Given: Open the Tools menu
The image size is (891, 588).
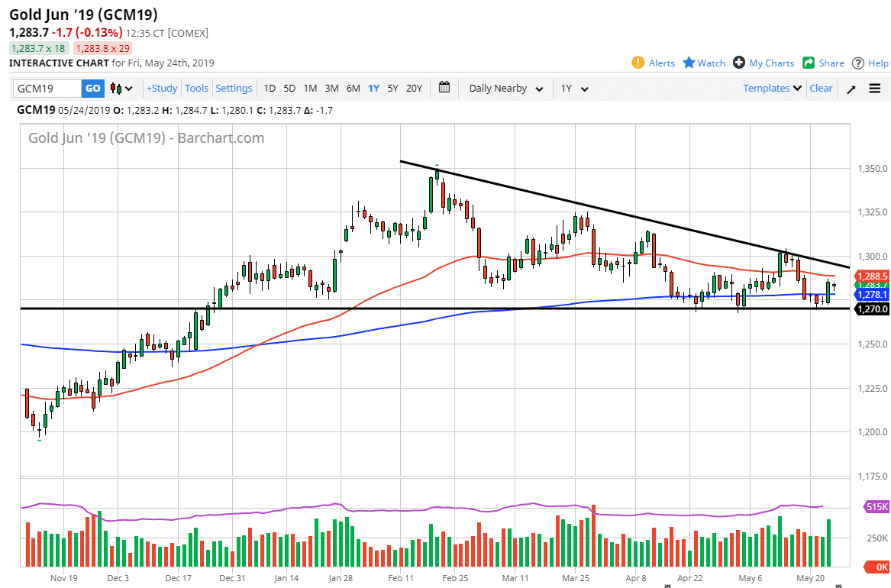Looking at the screenshot, I should point(196,89).
